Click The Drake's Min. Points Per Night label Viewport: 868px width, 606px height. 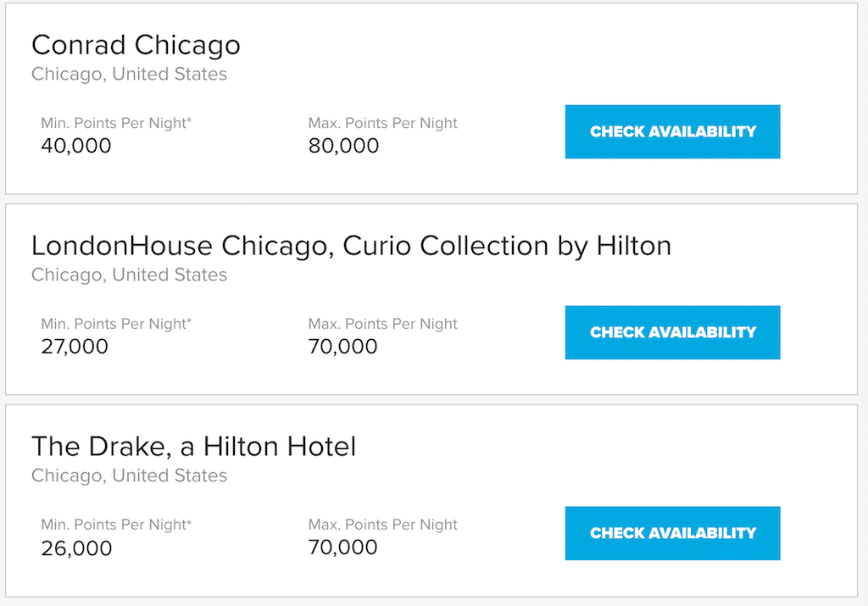(x=116, y=525)
